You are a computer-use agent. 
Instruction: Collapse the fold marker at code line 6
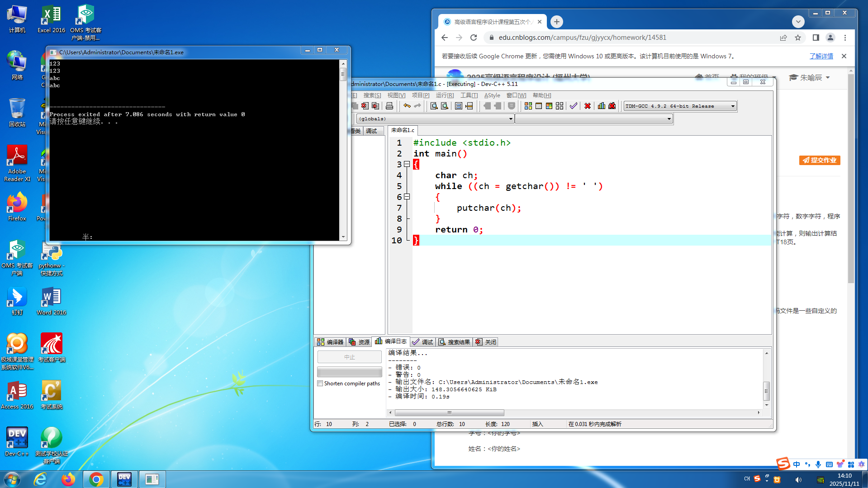407,197
